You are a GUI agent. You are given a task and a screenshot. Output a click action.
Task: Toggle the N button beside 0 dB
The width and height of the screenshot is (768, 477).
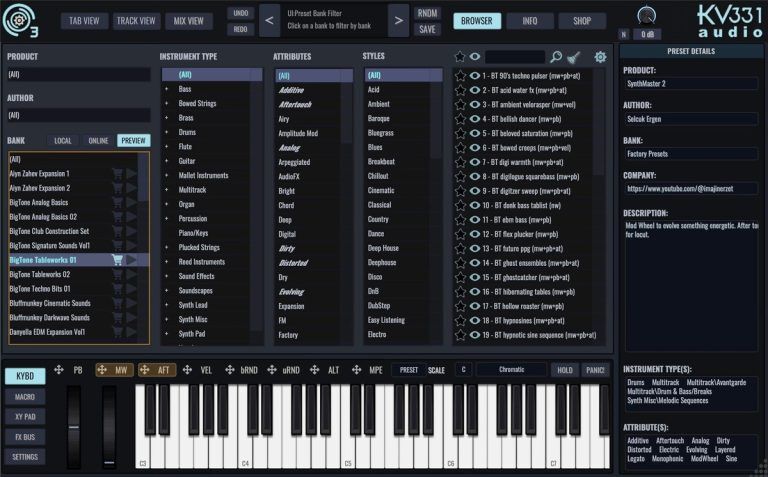tap(623, 34)
